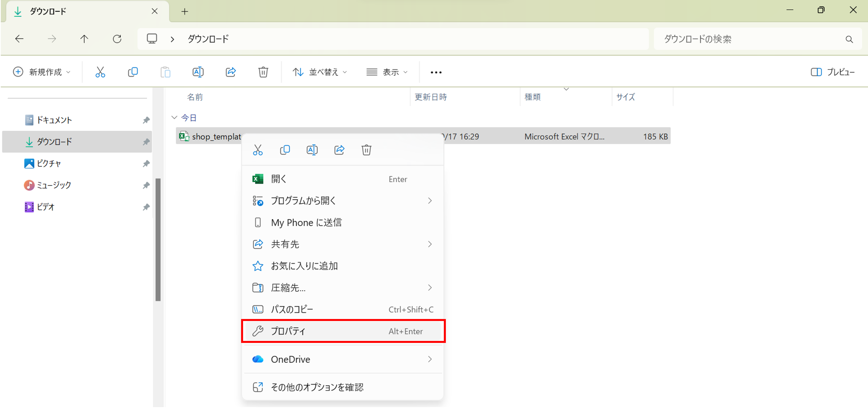Click the Rename icon in the context menu
The image size is (868, 415).
point(312,150)
